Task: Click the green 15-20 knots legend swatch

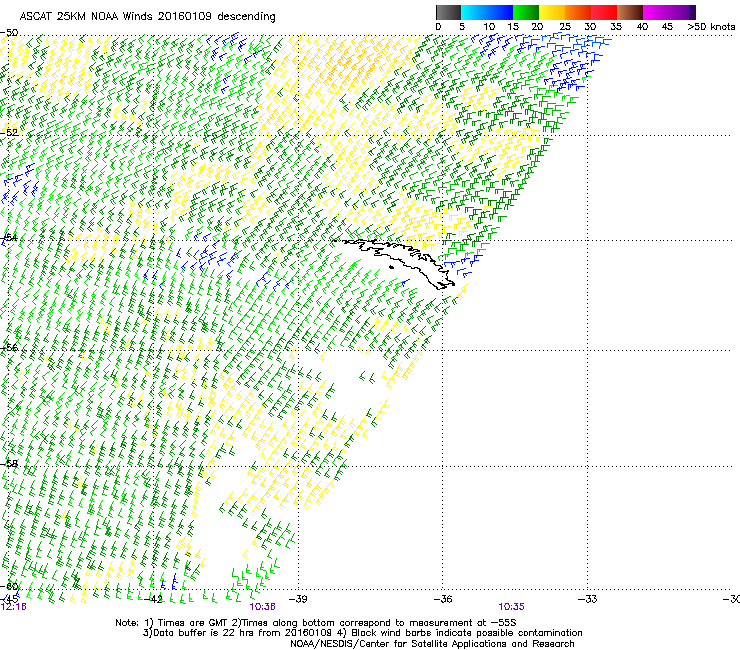Action: click(x=526, y=12)
